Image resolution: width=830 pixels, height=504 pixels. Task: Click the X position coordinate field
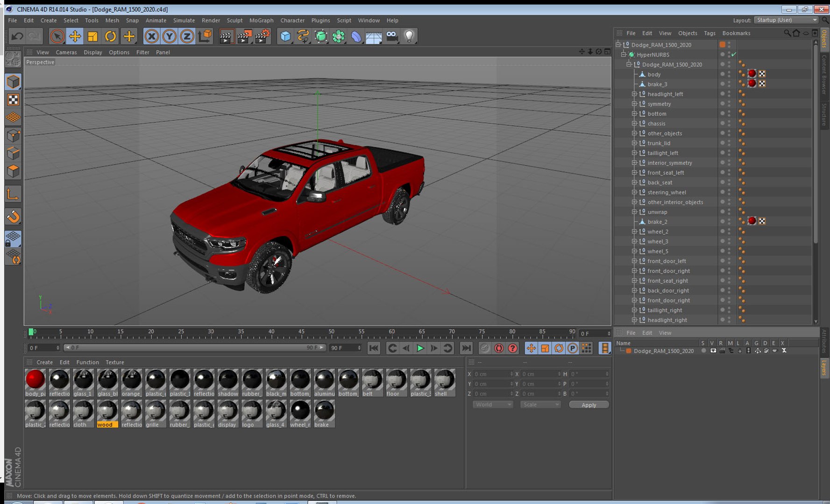point(493,374)
